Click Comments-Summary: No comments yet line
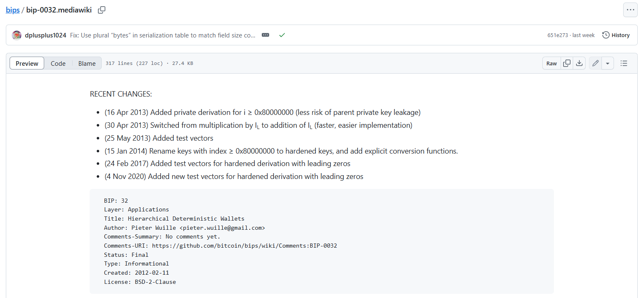 pos(162,237)
